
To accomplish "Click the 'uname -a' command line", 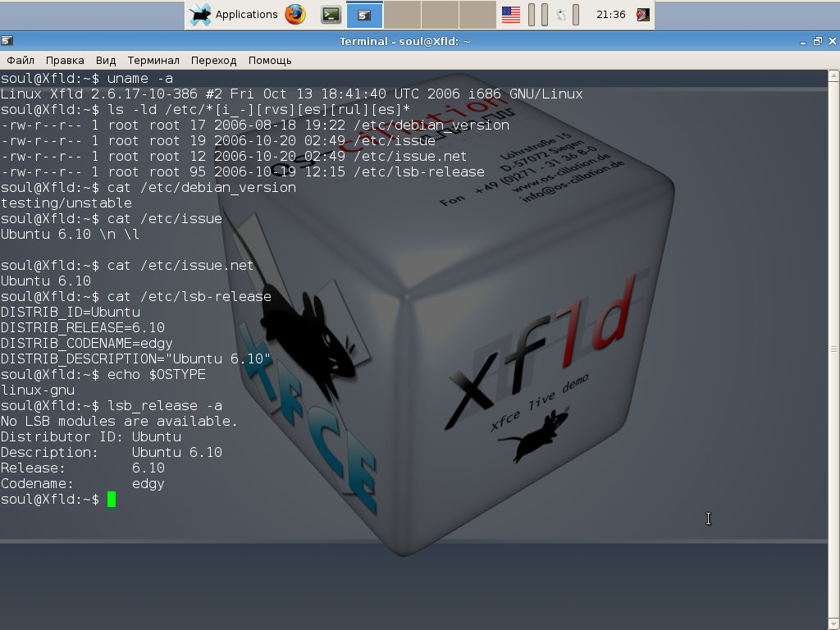I will [87, 78].
